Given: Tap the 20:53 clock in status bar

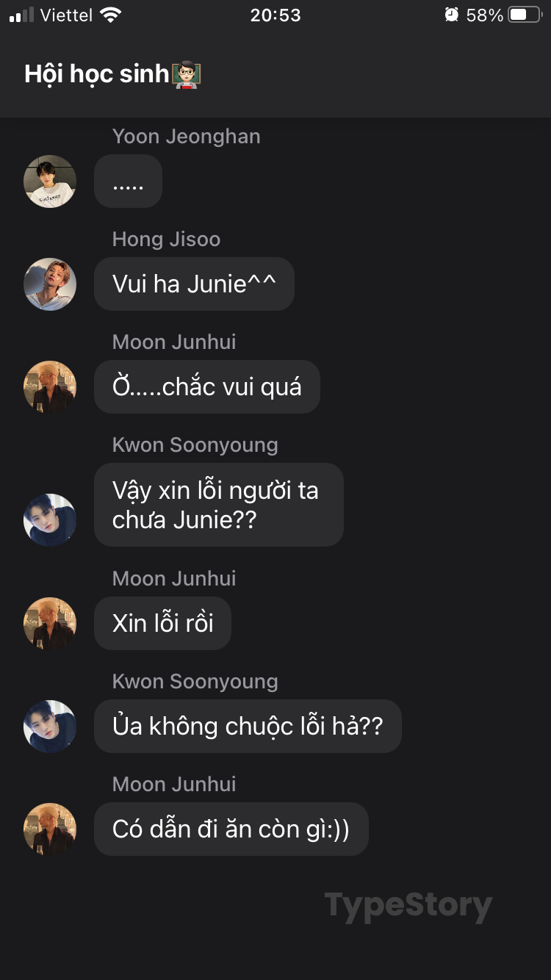Looking at the screenshot, I should click(275, 15).
